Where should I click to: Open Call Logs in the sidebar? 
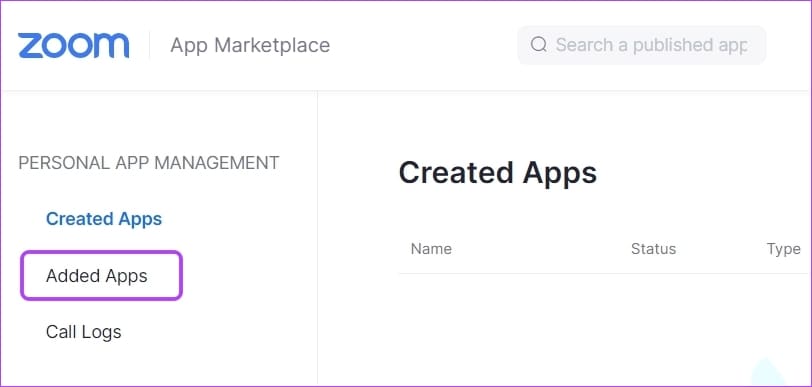pyautogui.click(x=83, y=332)
